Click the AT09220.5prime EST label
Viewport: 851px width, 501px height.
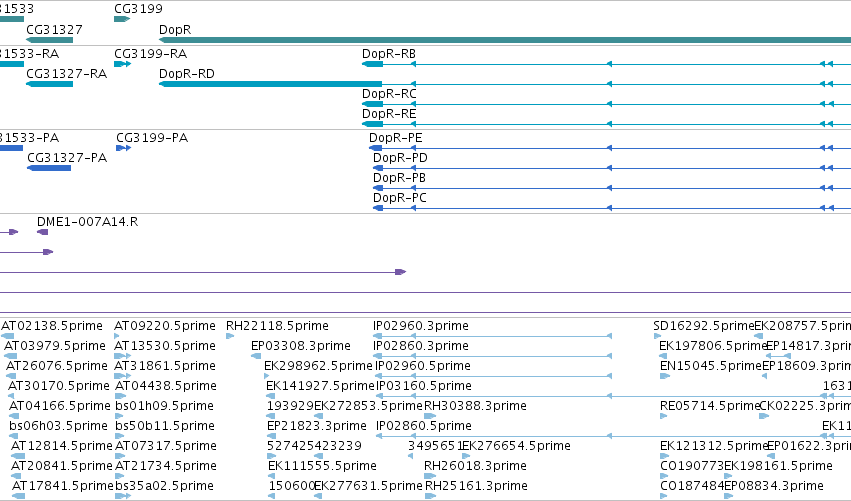[165, 326]
